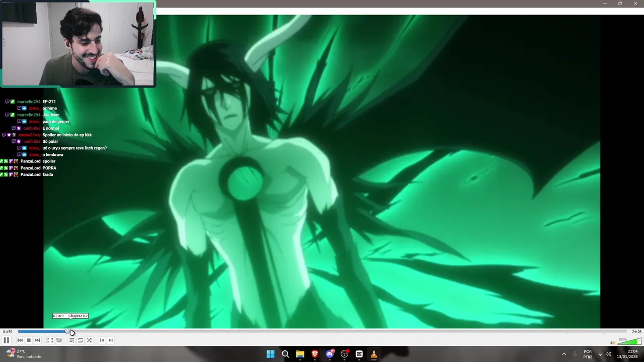Click PanzaLord's 'PORRA' message
644x362 pixels.
tap(49, 168)
